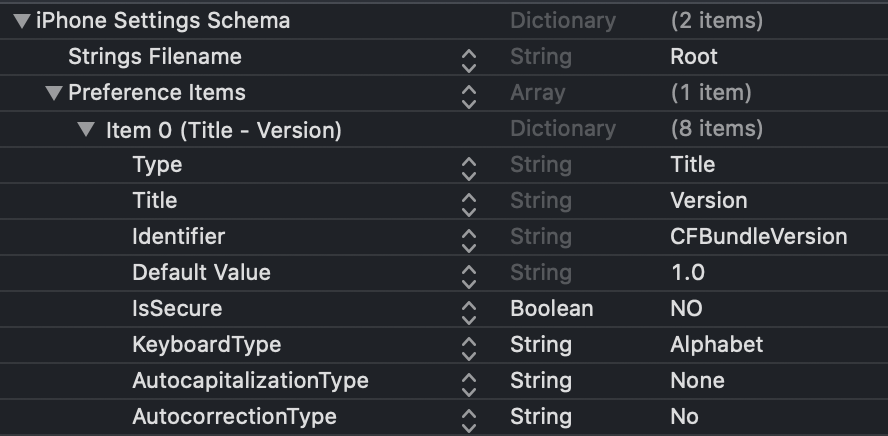Click the type stepper for Default Value
The height and width of the screenshot is (436, 888).
(469, 273)
